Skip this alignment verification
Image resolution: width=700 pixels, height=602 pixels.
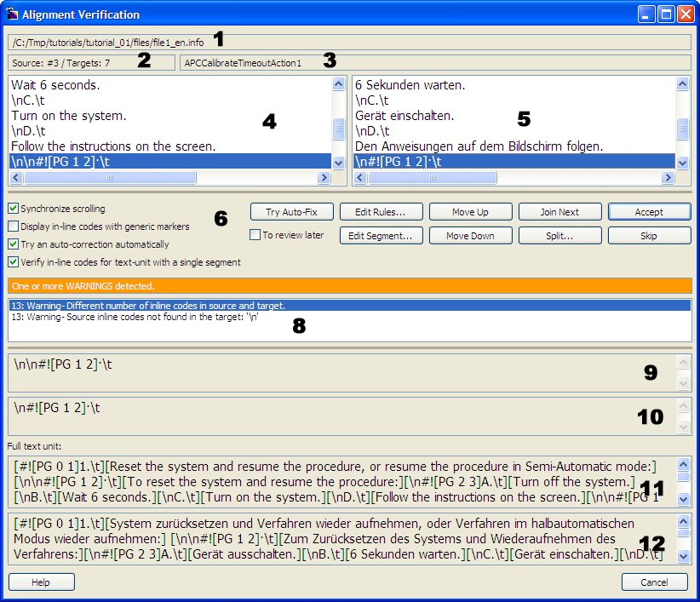pos(648,235)
